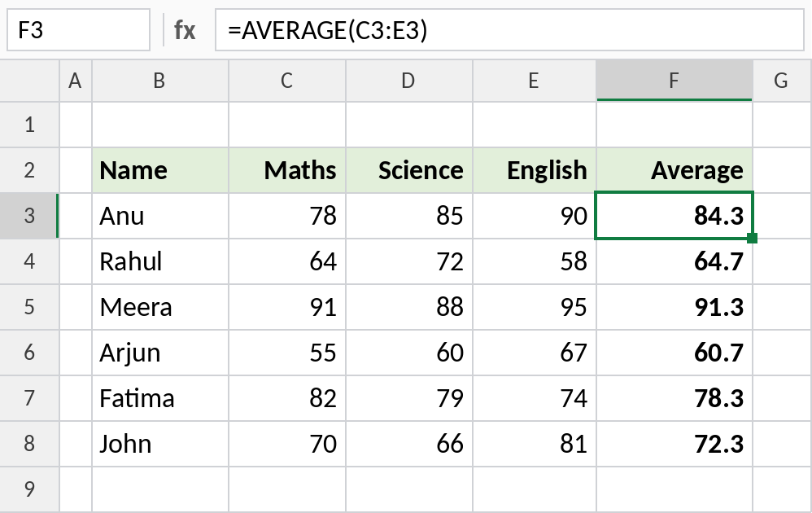
Task: Click Fatima's English score 74
Action: coord(535,398)
